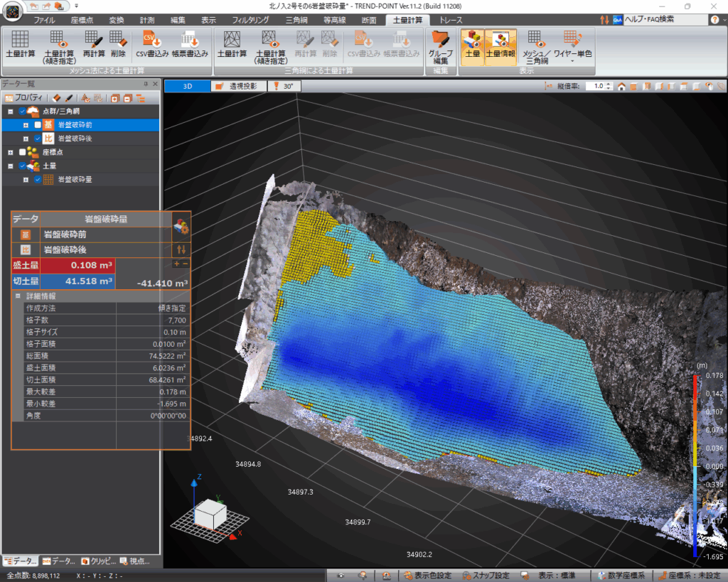
Task: Collapse 詳細情報 section
Action: coord(18,296)
